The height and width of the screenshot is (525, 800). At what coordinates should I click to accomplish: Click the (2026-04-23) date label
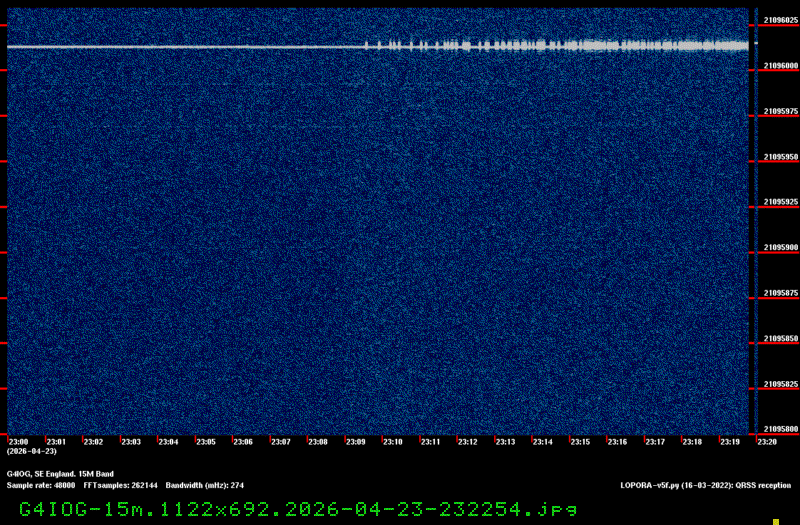click(32, 451)
